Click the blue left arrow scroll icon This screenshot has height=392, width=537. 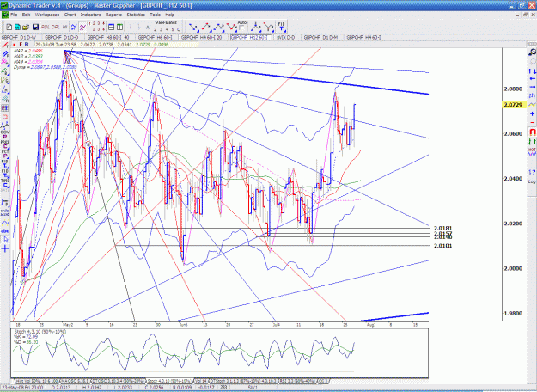(x=532, y=79)
